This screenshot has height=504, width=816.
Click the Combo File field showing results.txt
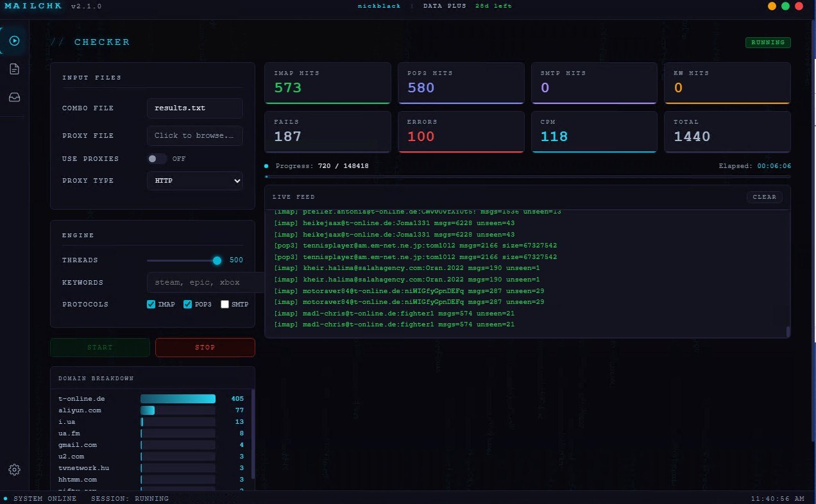point(194,108)
